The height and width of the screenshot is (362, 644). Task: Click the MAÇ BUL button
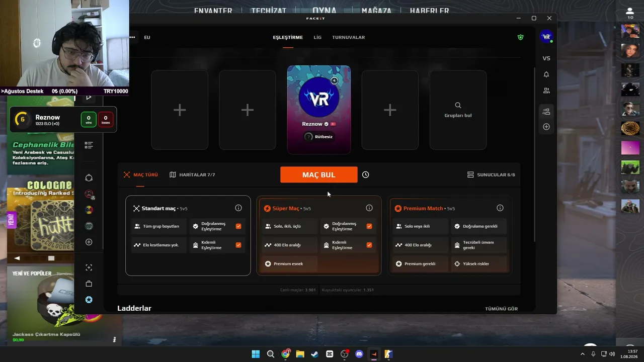tap(319, 174)
